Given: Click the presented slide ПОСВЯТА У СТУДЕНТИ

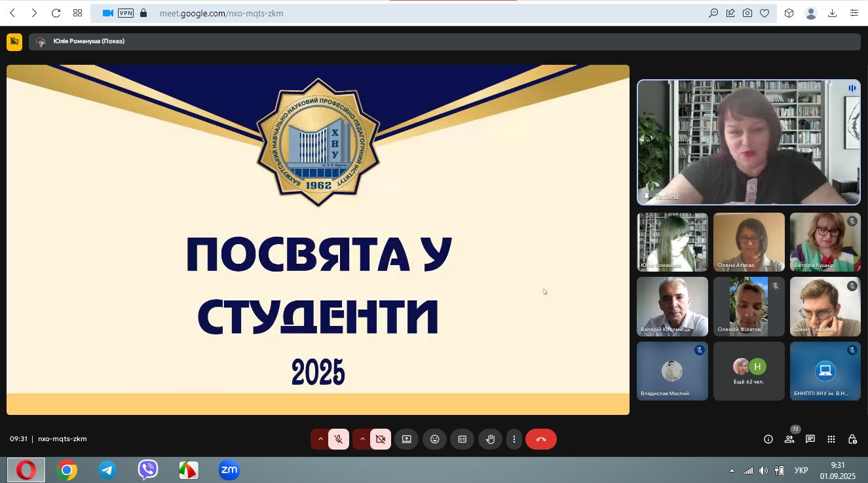Looking at the screenshot, I should tap(318, 240).
